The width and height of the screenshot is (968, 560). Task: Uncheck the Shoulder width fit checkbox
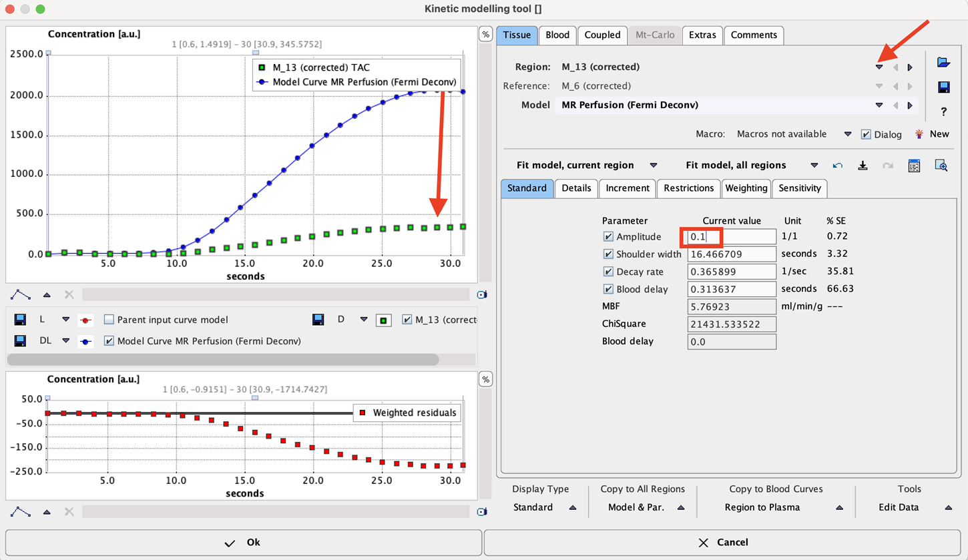[x=608, y=254]
